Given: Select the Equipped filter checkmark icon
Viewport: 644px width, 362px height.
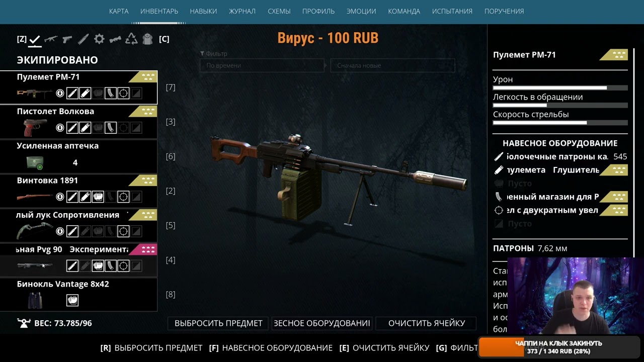Looking at the screenshot, I should click(x=35, y=39).
